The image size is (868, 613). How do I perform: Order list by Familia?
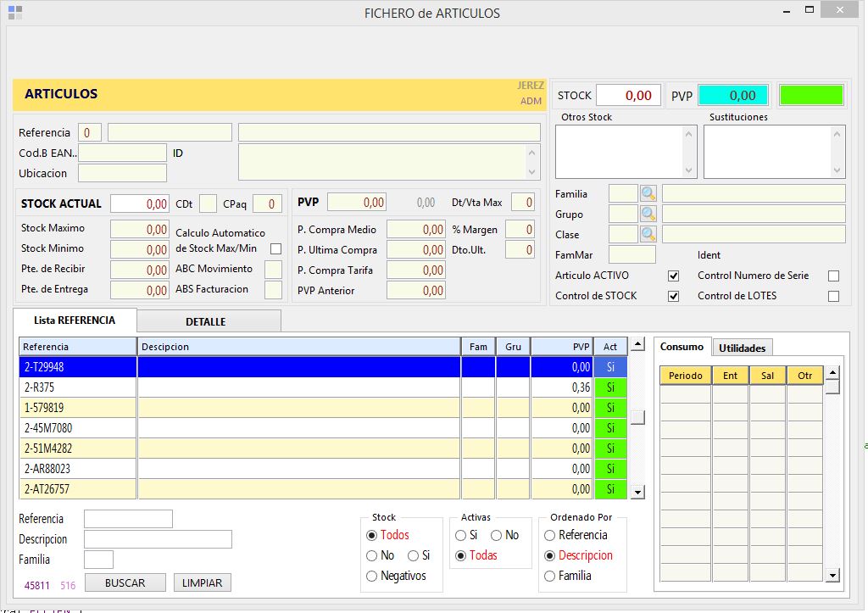point(550,577)
